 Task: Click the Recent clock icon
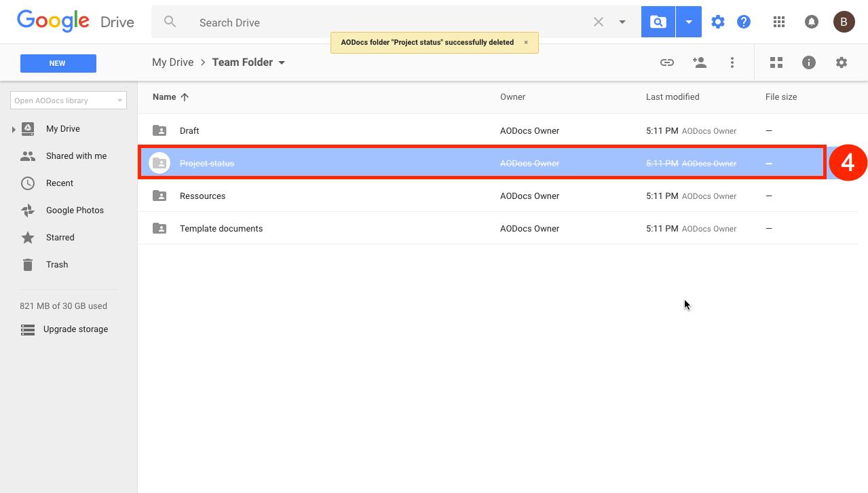point(28,183)
